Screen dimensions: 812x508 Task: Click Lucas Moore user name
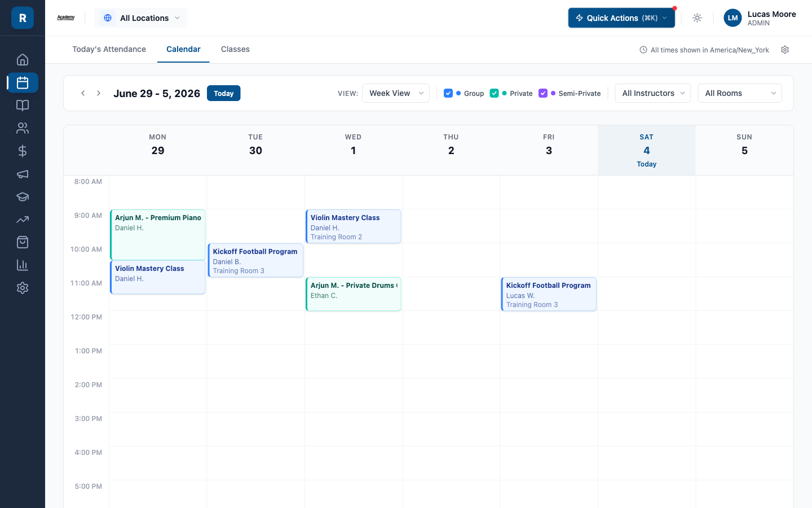click(771, 14)
